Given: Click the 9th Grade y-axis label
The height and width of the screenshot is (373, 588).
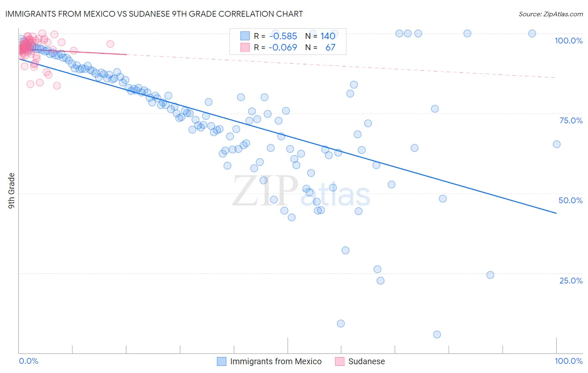Looking at the screenshot, I should click(11, 190).
